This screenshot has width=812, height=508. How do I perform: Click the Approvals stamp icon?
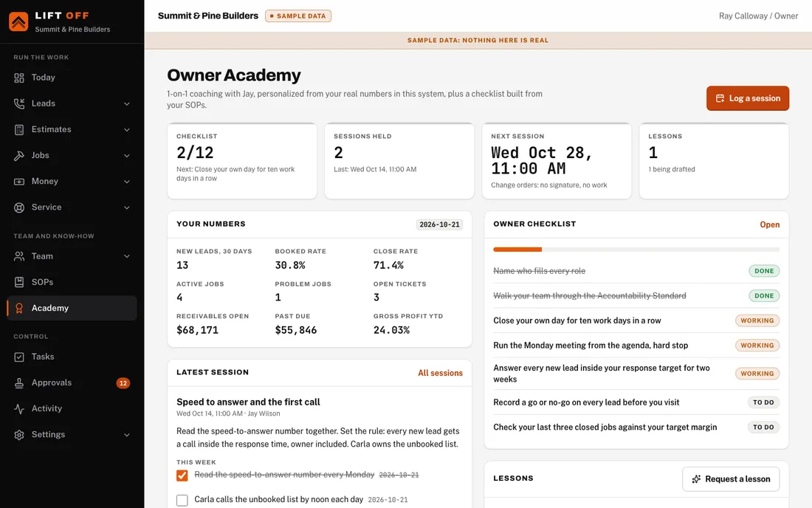(19, 382)
